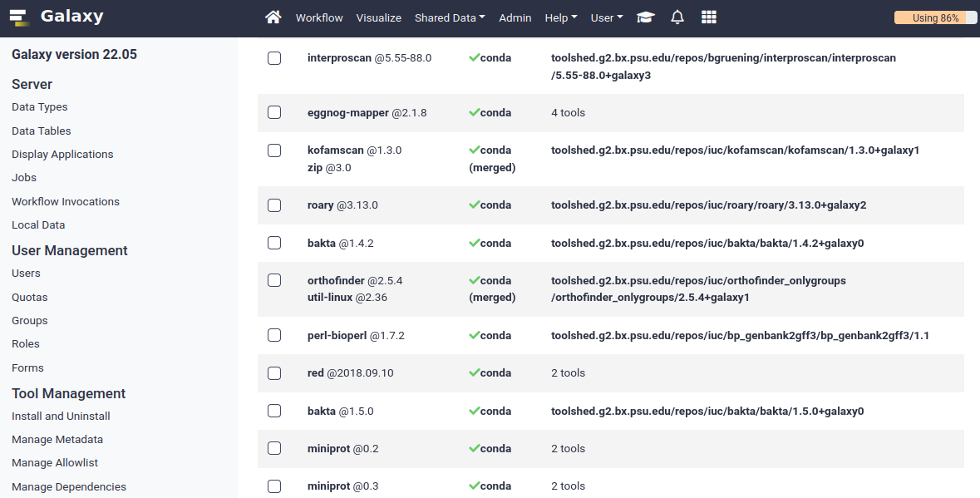Open the Help dropdown menu
Image resolution: width=980 pixels, height=498 pixels.
[x=561, y=18]
